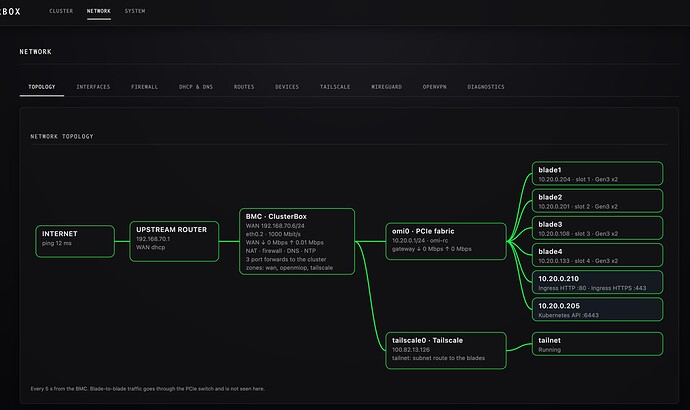Select the Devices tab
690x410 pixels.
[x=287, y=87]
